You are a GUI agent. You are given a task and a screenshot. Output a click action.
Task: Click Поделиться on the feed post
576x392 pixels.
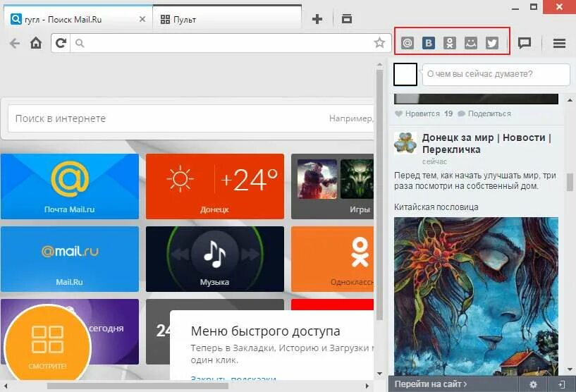tap(484, 114)
